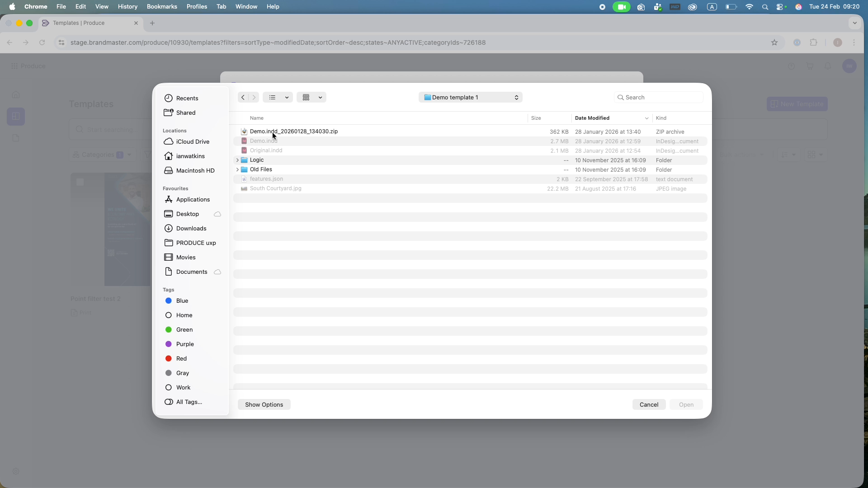Open Wi-Fi status menu
The height and width of the screenshot is (488, 868).
[x=749, y=7]
